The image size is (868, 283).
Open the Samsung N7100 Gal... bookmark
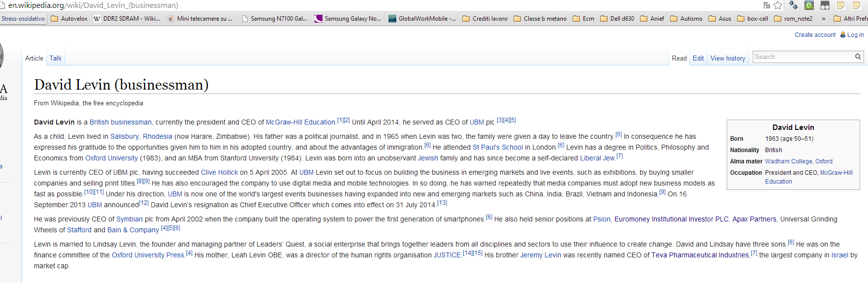click(x=275, y=19)
